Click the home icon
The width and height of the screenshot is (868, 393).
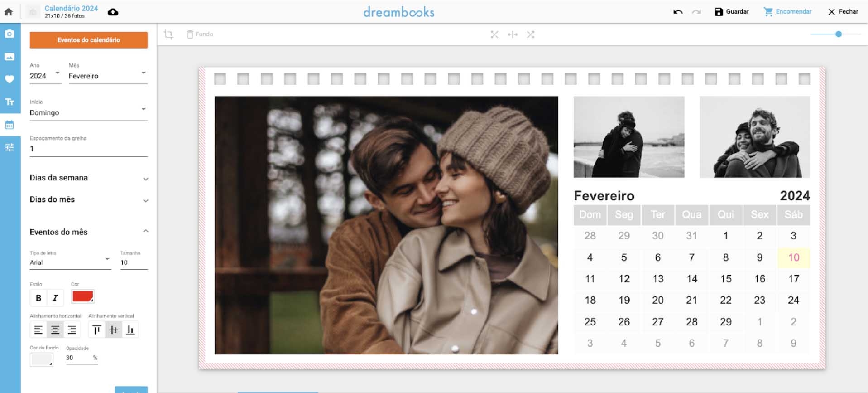pos(9,12)
